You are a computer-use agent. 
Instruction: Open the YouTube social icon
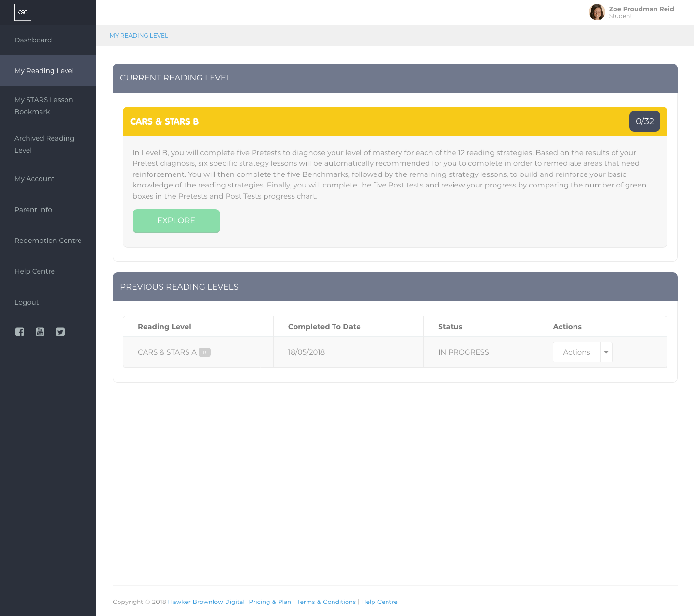pyautogui.click(x=40, y=332)
